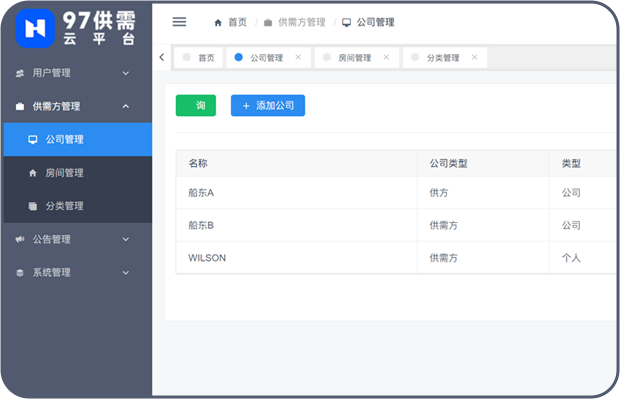Open 分类管理 in the sidebar
This screenshot has height=399, width=620.
pos(78,206)
